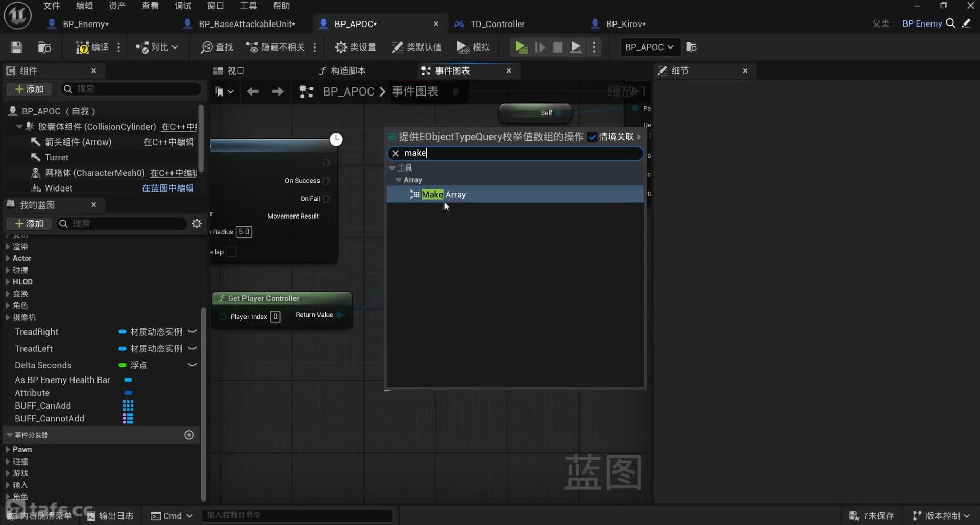Switch to the BP_Kirov tab
The width and height of the screenshot is (980, 525).
point(625,24)
